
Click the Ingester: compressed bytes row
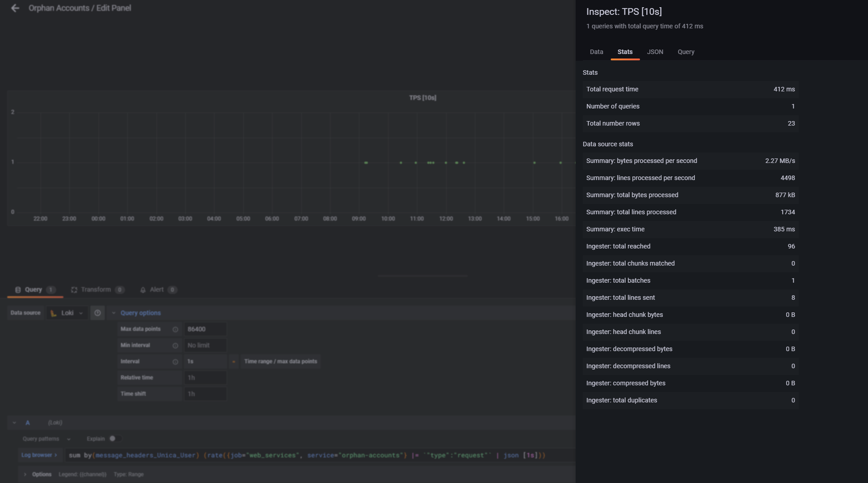690,383
